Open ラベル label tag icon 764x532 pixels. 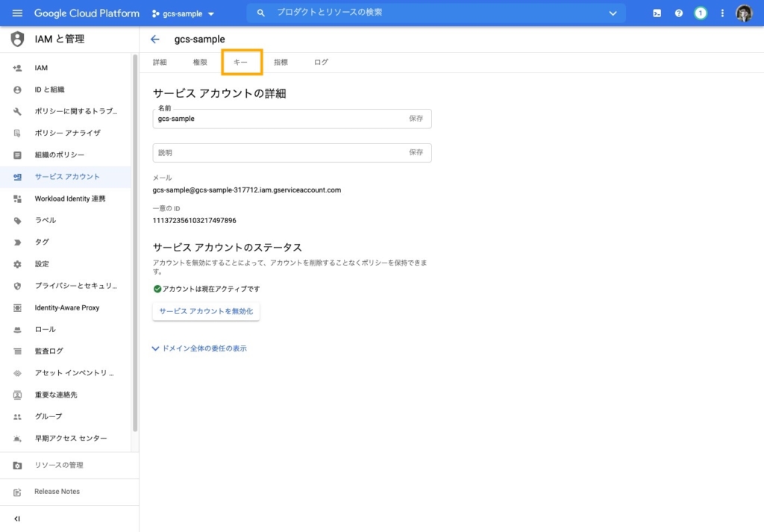click(17, 220)
